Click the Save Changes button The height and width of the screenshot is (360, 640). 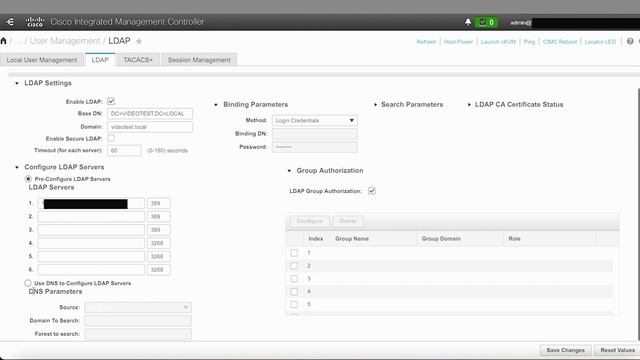pos(565,350)
